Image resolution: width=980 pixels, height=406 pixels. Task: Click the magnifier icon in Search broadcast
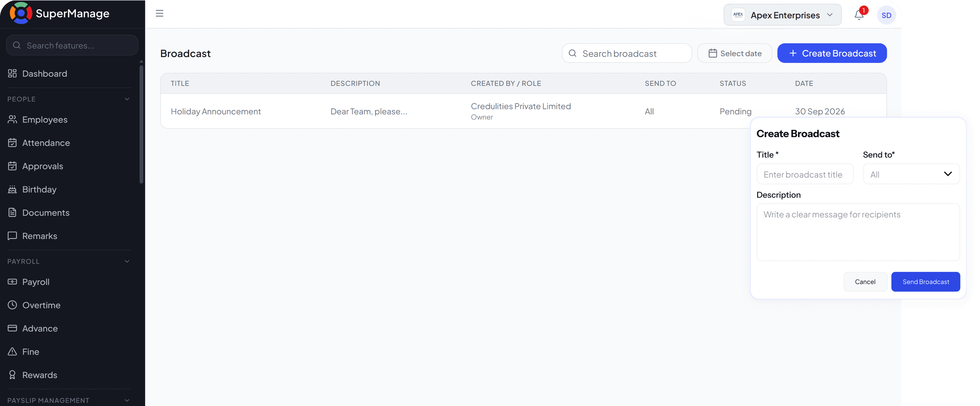click(x=572, y=53)
